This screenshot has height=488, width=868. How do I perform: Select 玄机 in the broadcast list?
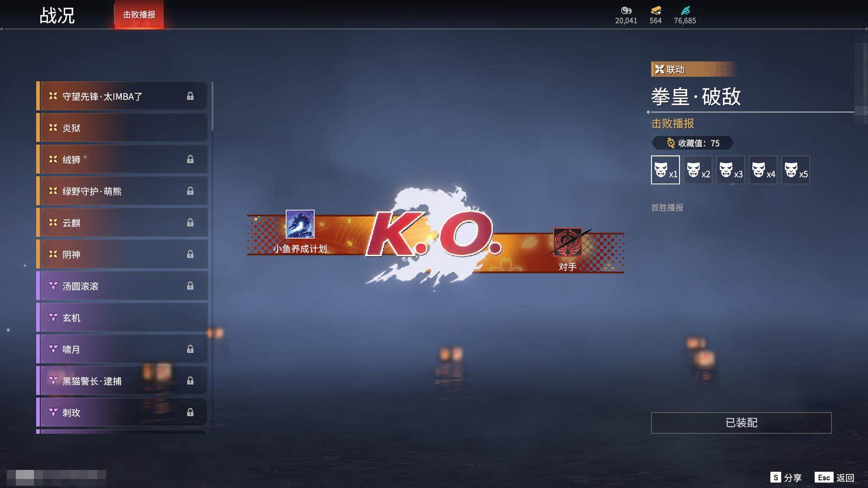pos(122,318)
